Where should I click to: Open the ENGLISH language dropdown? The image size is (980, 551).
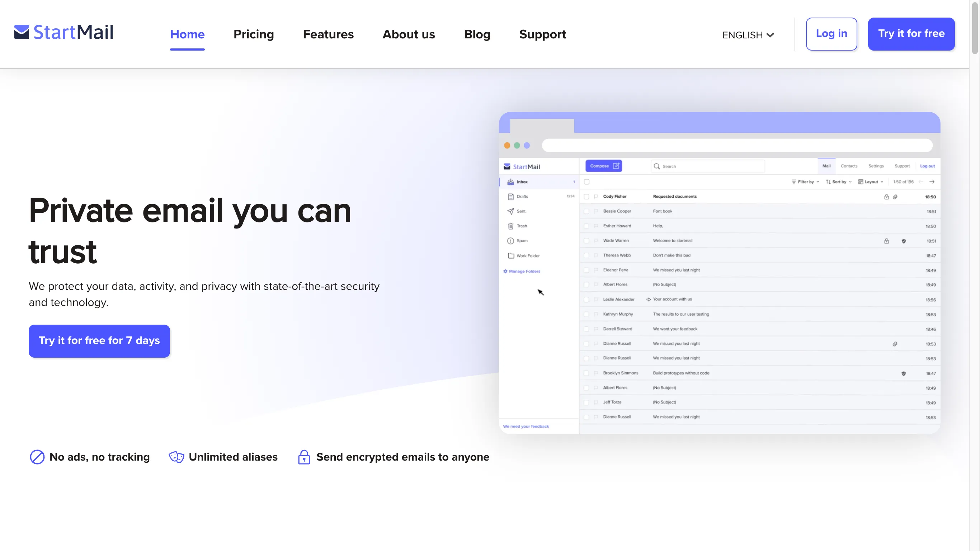coord(748,35)
